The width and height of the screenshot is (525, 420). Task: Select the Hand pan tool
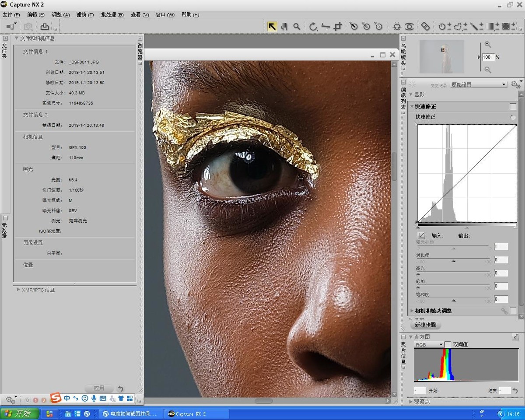click(x=284, y=27)
